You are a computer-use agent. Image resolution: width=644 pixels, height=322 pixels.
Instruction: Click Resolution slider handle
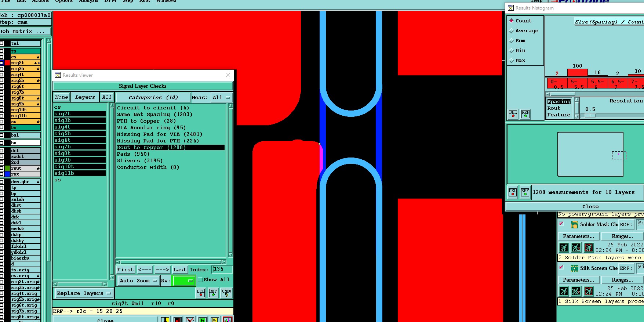coord(590,115)
